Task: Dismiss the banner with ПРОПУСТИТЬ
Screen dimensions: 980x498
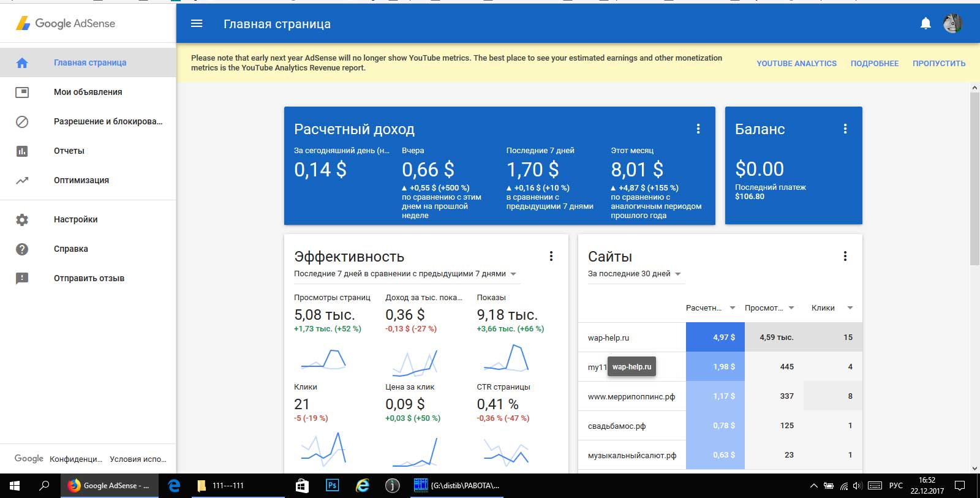Action: click(939, 63)
